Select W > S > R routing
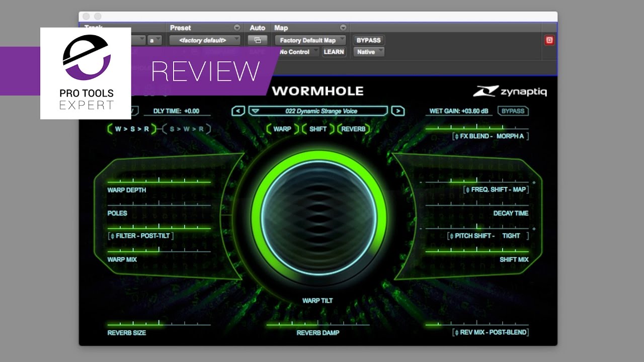644x362 pixels. 132,129
